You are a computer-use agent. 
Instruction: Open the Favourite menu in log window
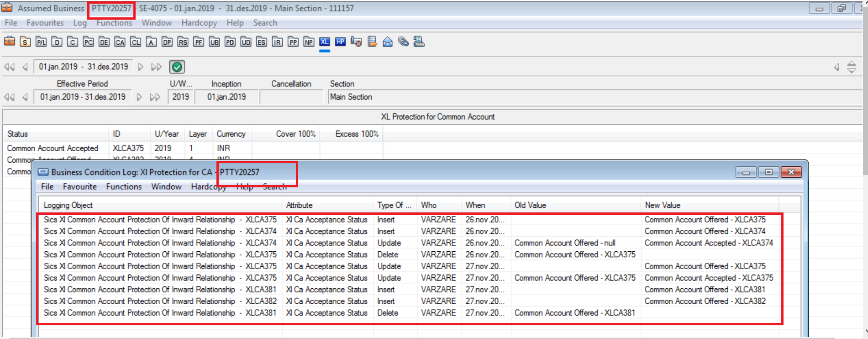80,187
